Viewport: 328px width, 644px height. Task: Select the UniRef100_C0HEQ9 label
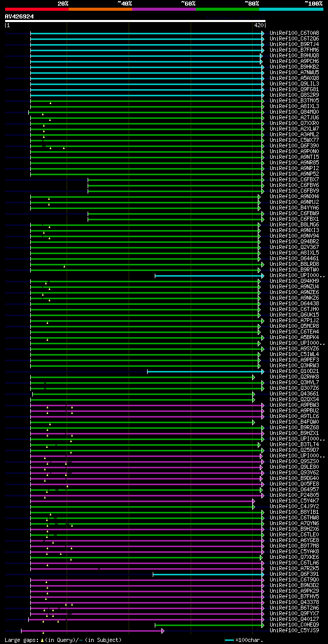(294, 625)
